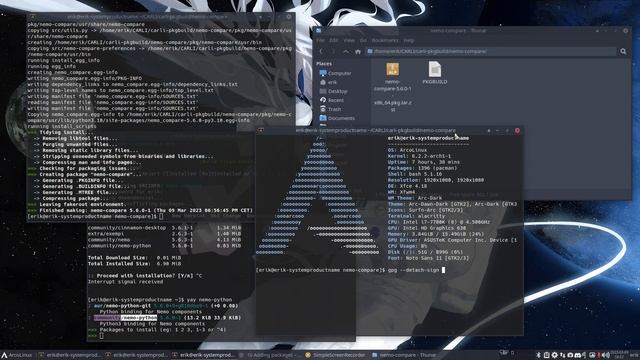Click the gear settings tray icon
This screenshot has width=640, height=360.
(554, 355)
